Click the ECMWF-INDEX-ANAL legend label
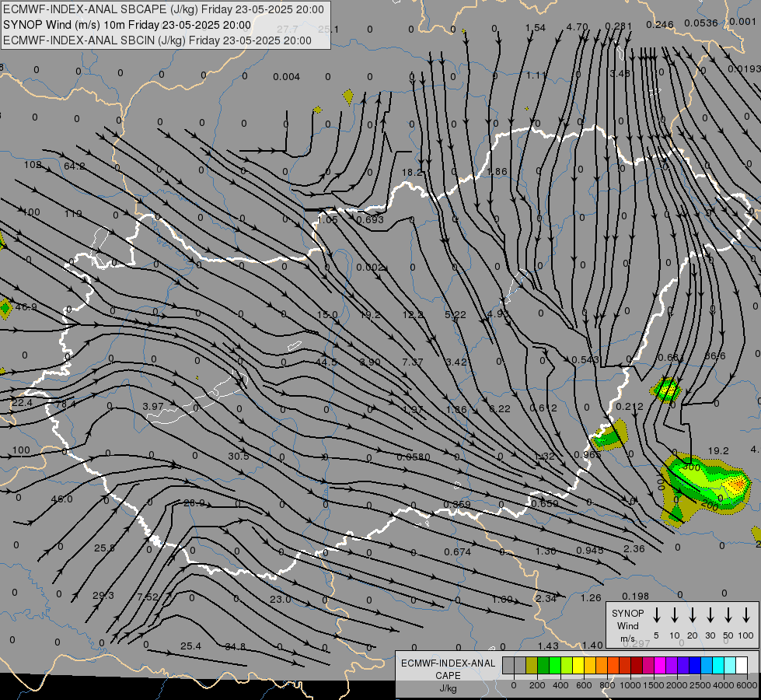761x700 pixels. pyautogui.click(x=448, y=663)
